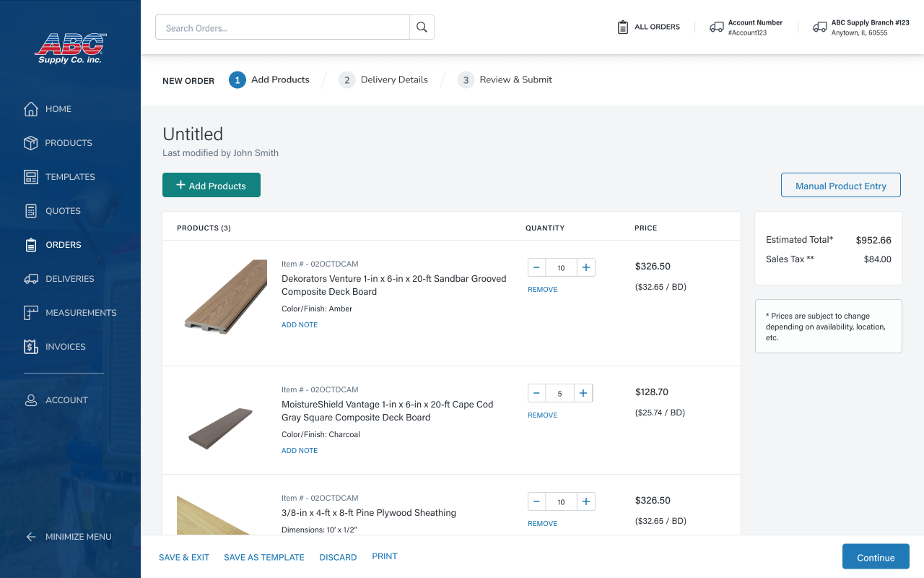Click Save as Template

tap(264, 557)
